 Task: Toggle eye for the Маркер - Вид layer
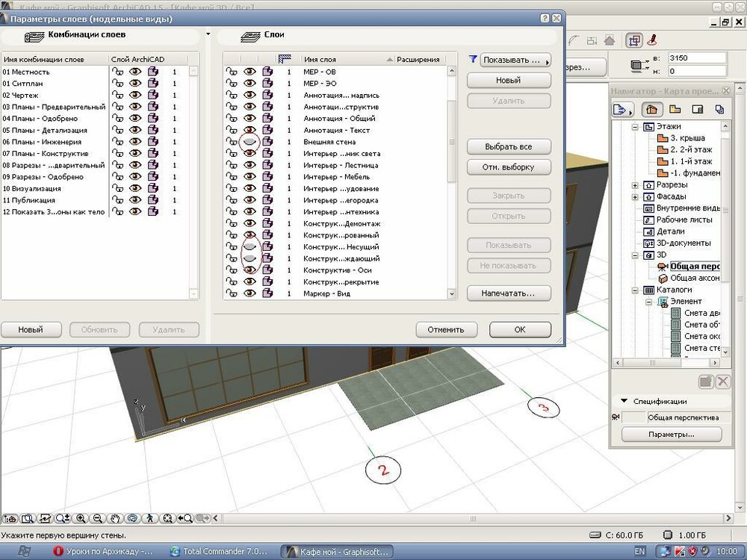[250, 293]
